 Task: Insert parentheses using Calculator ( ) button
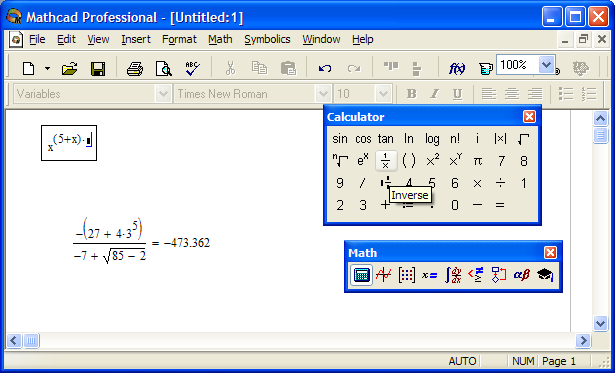[409, 161]
